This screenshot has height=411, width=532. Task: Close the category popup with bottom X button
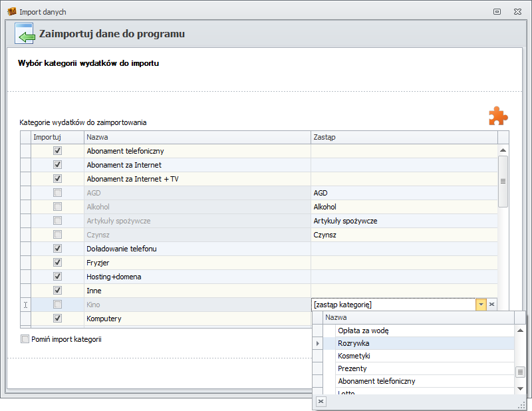click(x=320, y=402)
